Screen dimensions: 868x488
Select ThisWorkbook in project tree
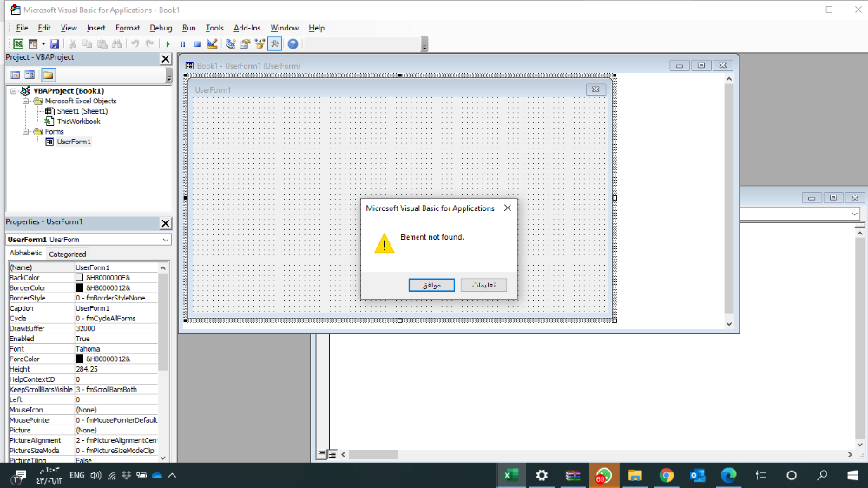click(x=79, y=122)
